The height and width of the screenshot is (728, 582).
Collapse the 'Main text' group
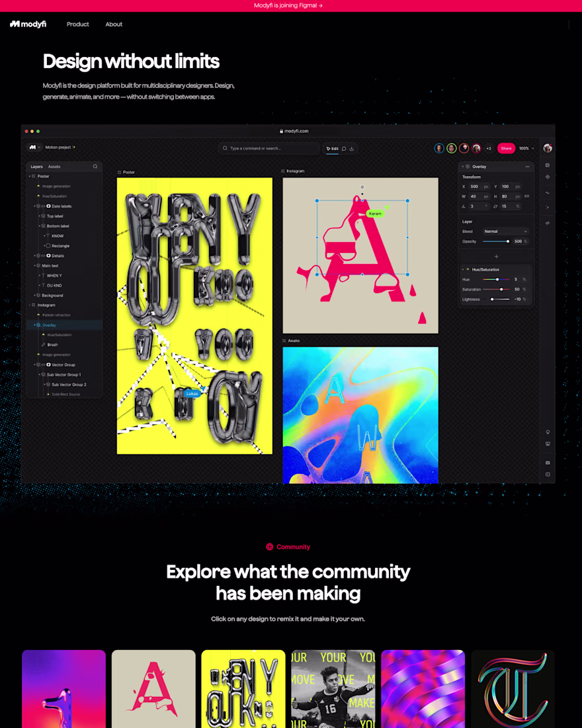[34, 265]
